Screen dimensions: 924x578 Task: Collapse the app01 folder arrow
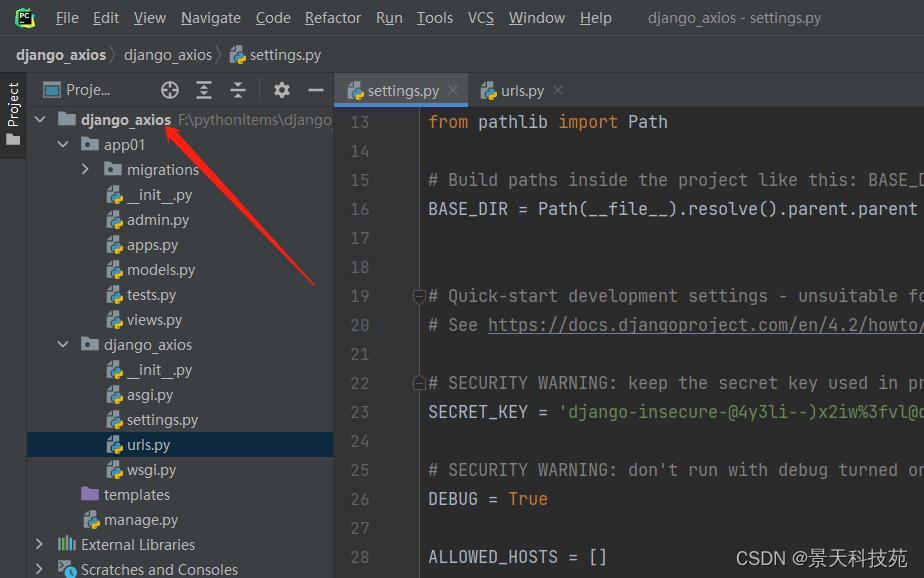pos(63,144)
